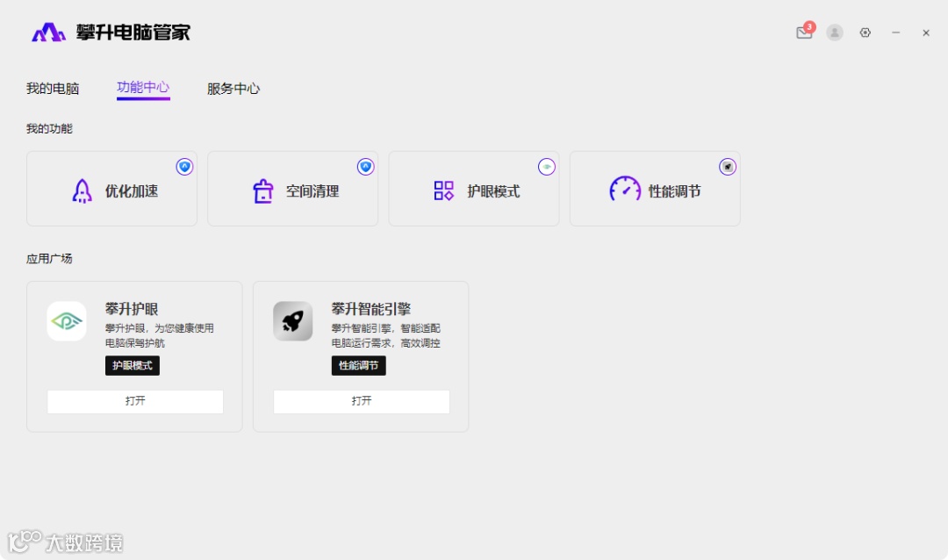Open 攀升智能引擎 with its 打开 button
This screenshot has width=948, height=560.
362,401
